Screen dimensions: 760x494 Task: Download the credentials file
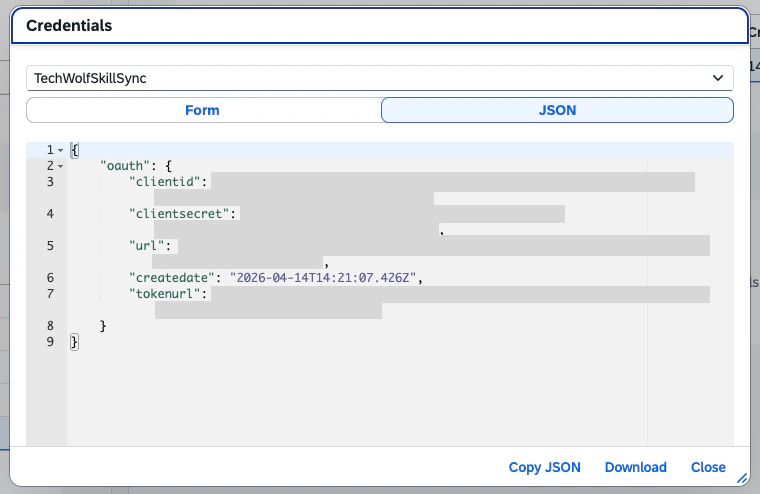(635, 467)
